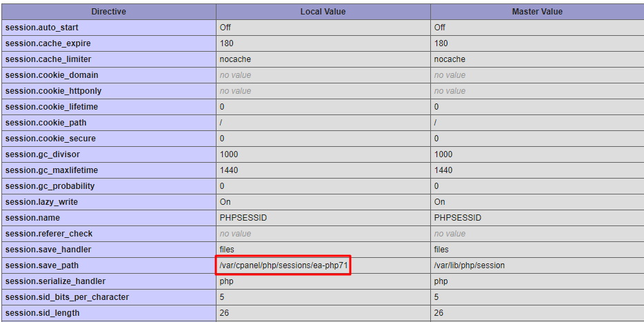Viewport: 644px width, 322px height.
Task: Click local value Off for auto_start
Action: coord(225,28)
